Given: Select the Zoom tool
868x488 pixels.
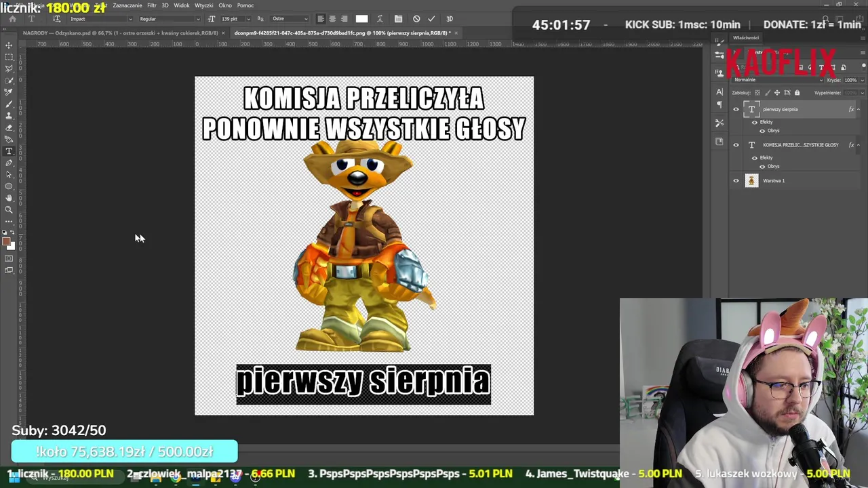Looking at the screenshot, I should [9, 209].
